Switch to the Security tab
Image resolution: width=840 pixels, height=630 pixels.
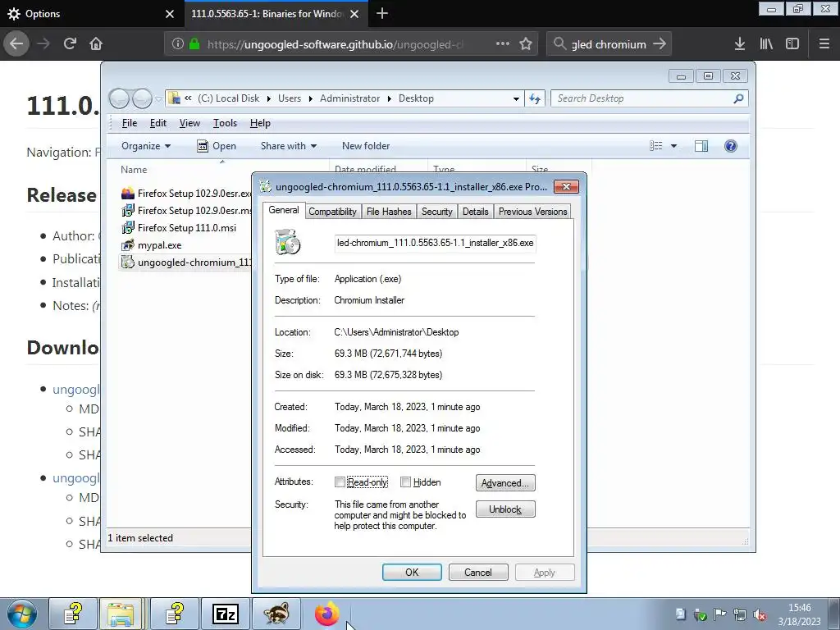[x=436, y=212]
